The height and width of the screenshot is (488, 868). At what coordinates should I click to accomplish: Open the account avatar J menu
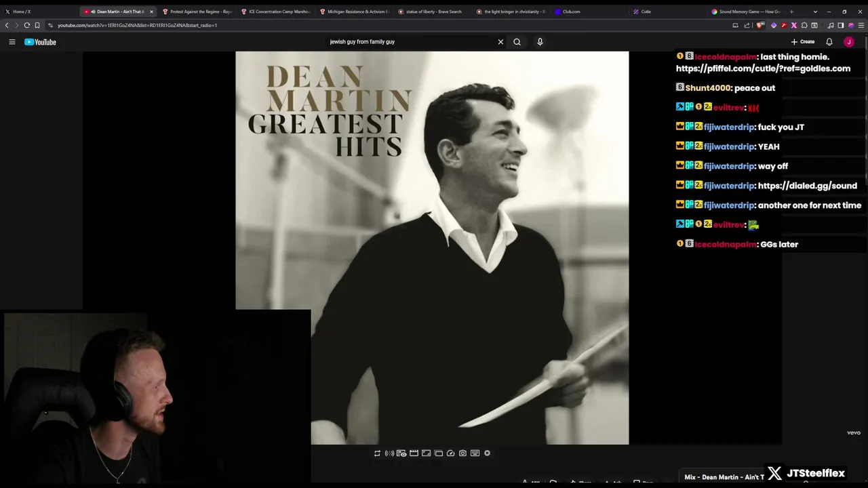point(848,42)
